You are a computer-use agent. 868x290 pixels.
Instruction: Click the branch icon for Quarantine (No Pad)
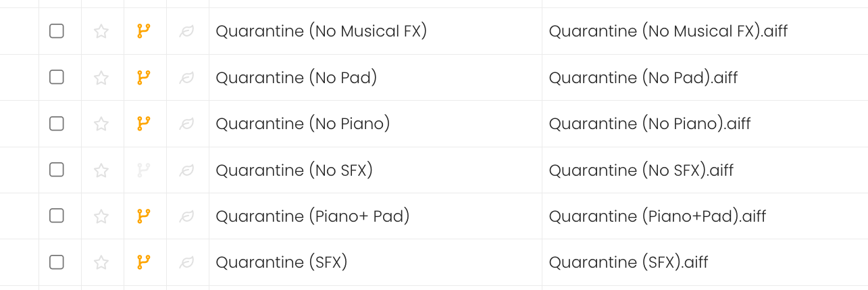tap(143, 78)
